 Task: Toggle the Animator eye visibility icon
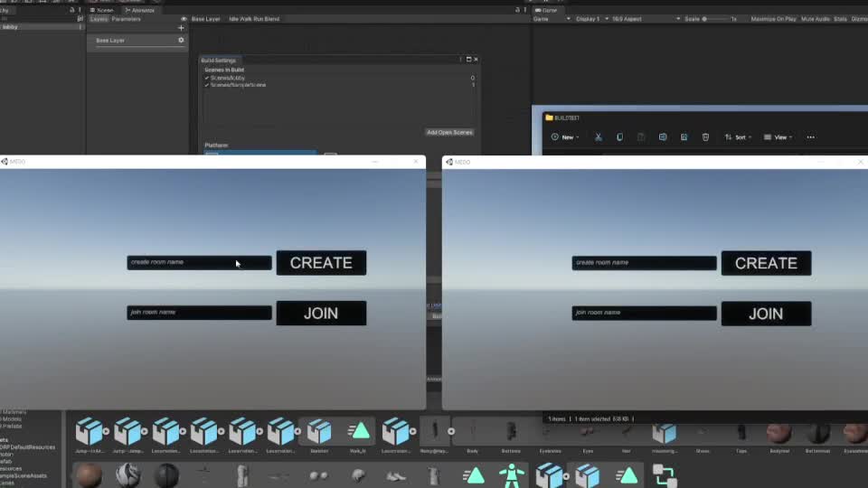(x=184, y=19)
